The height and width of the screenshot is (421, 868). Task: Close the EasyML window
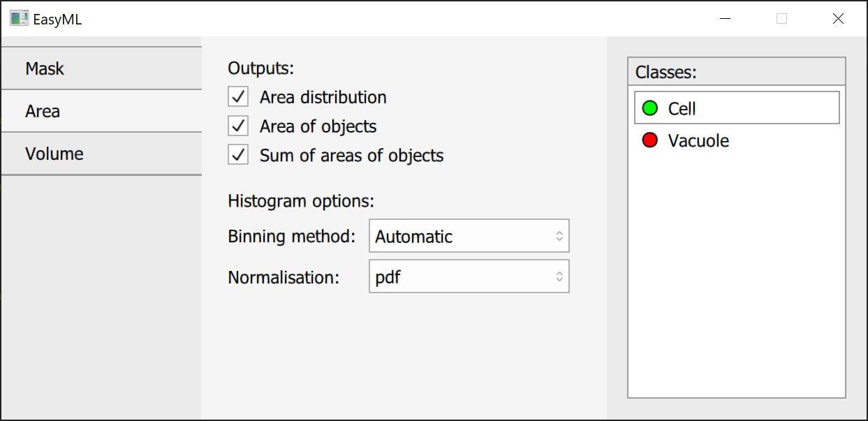pos(838,19)
